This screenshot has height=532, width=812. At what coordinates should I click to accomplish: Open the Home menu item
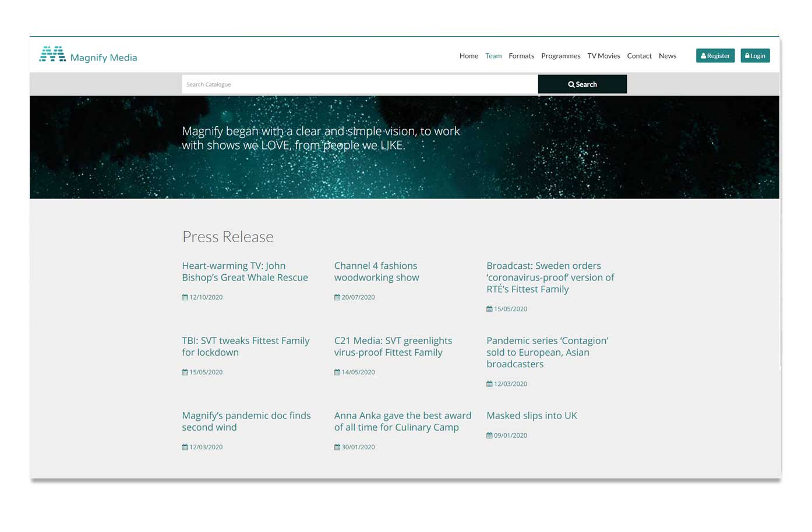point(468,56)
